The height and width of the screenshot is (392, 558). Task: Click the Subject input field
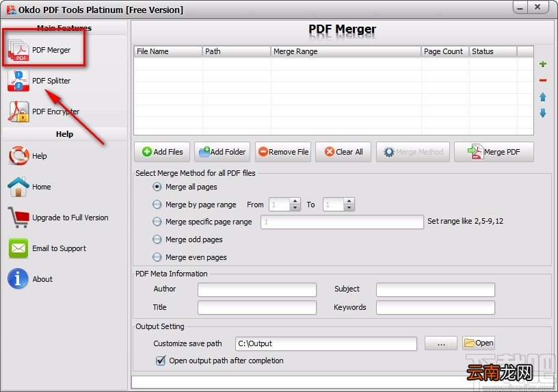(436, 289)
